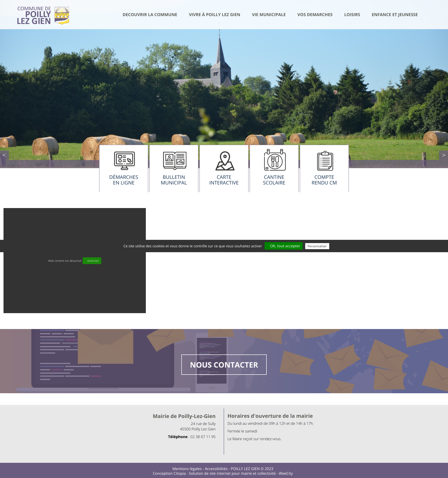Click the 24 rue de Sully address line
This screenshot has width=448, height=478.
click(x=203, y=424)
